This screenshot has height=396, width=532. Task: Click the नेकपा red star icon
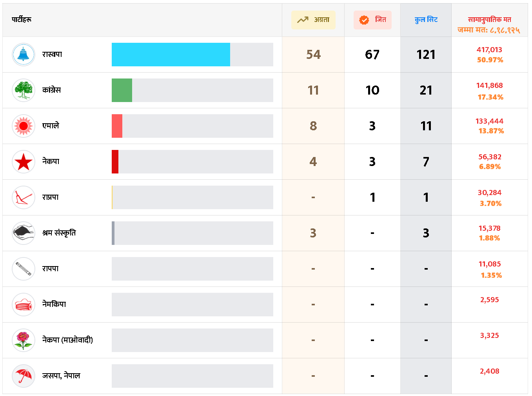tap(24, 162)
